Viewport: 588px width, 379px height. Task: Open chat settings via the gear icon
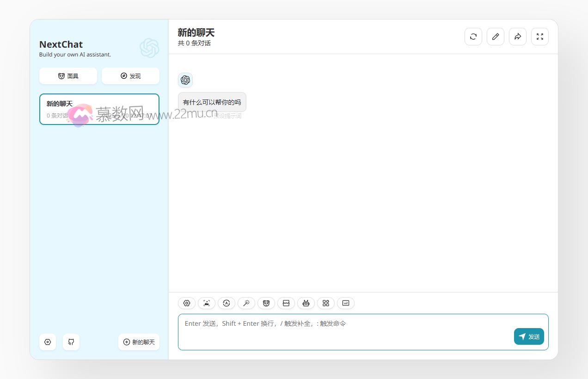[187, 303]
